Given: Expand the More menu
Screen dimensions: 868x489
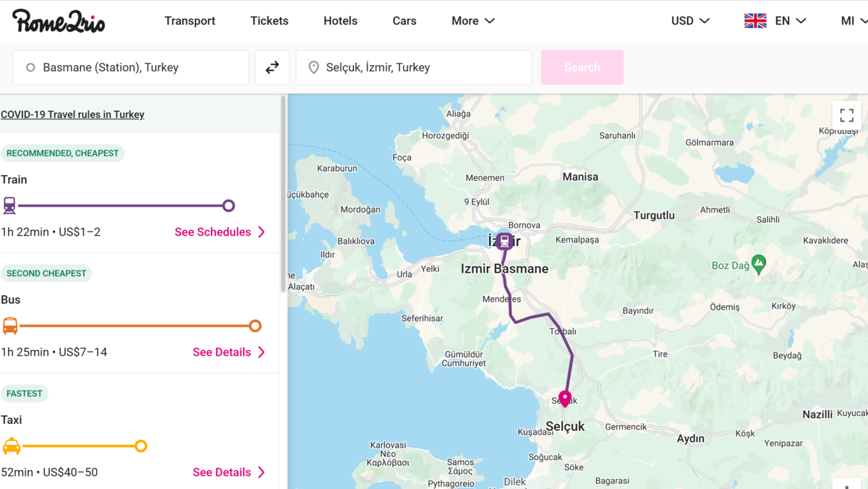Looking at the screenshot, I should click(x=473, y=21).
